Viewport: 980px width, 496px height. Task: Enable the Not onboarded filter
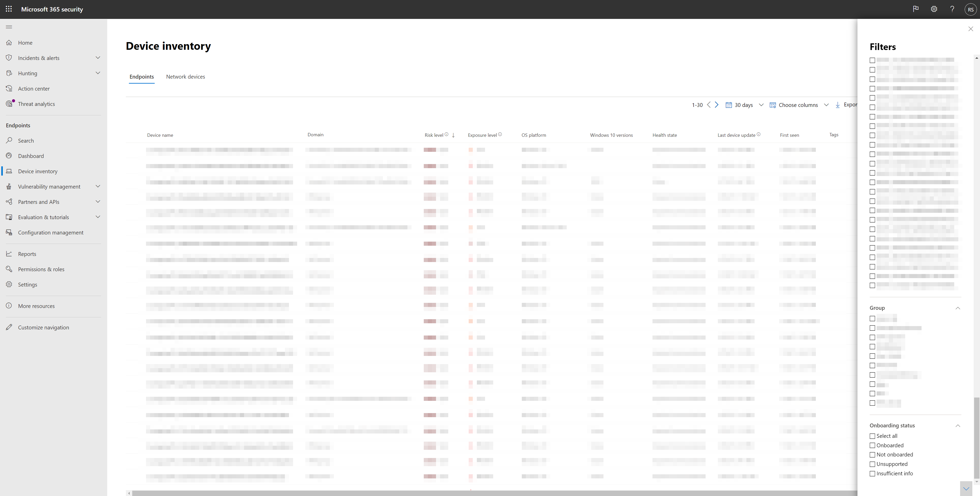(872, 455)
